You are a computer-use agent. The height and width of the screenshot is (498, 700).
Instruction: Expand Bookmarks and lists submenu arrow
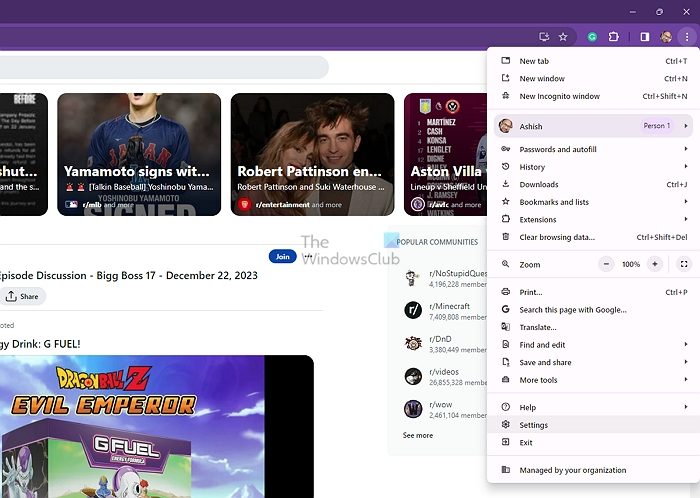pyautogui.click(x=686, y=201)
